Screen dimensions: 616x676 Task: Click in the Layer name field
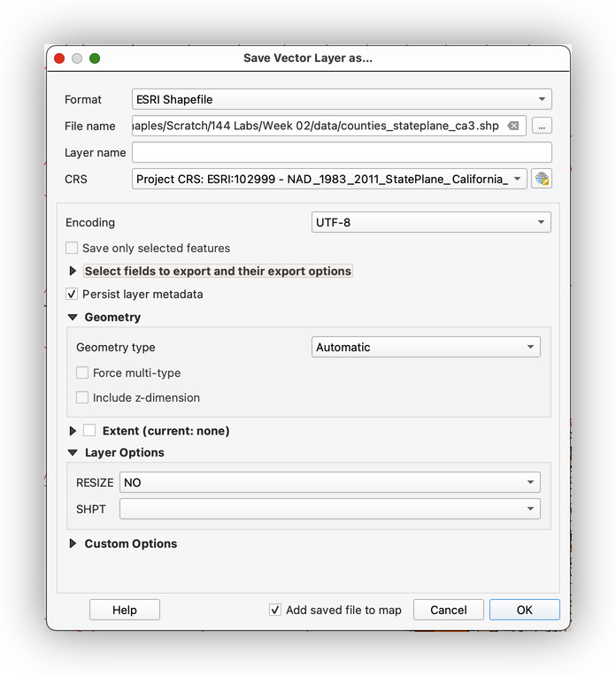coord(342,152)
